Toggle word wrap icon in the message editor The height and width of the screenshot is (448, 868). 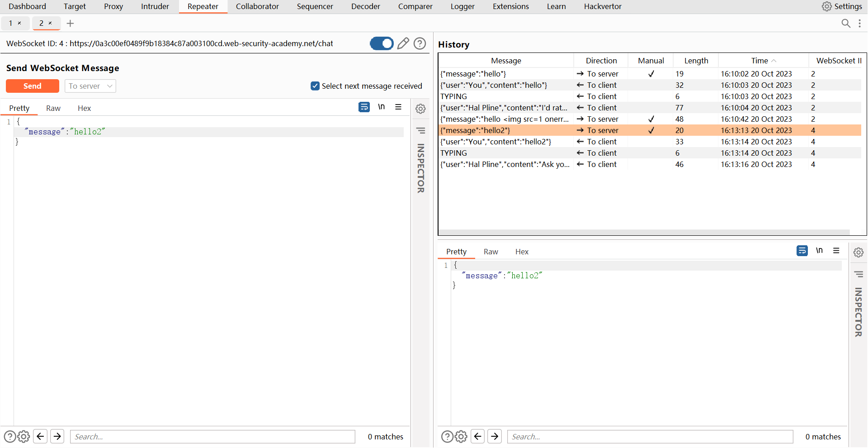coord(364,107)
